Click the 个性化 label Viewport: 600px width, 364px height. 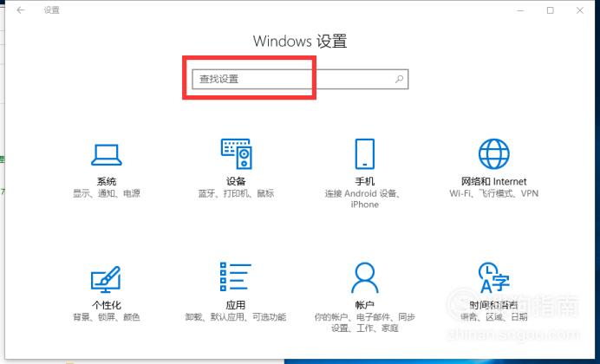(x=107, y=305)
